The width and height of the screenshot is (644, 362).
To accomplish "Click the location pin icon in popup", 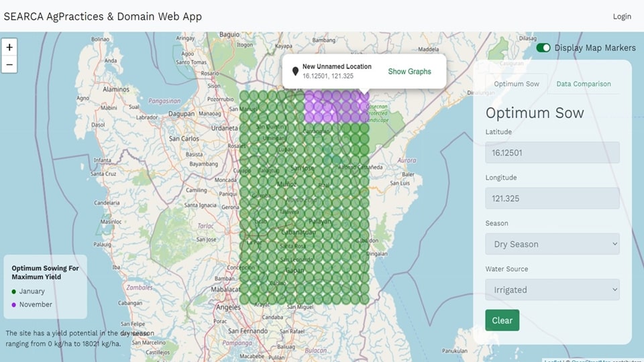I will tap(294, 71).
